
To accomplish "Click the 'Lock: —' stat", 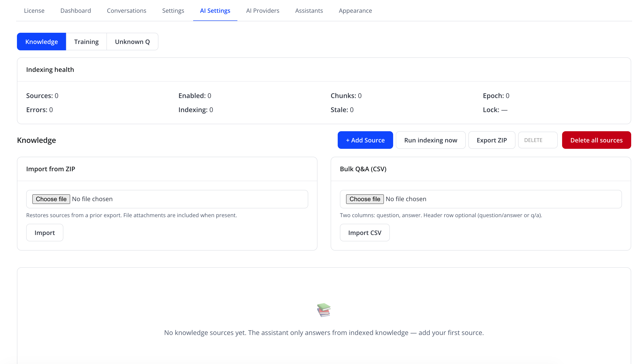I will click(x=495, y=110).
